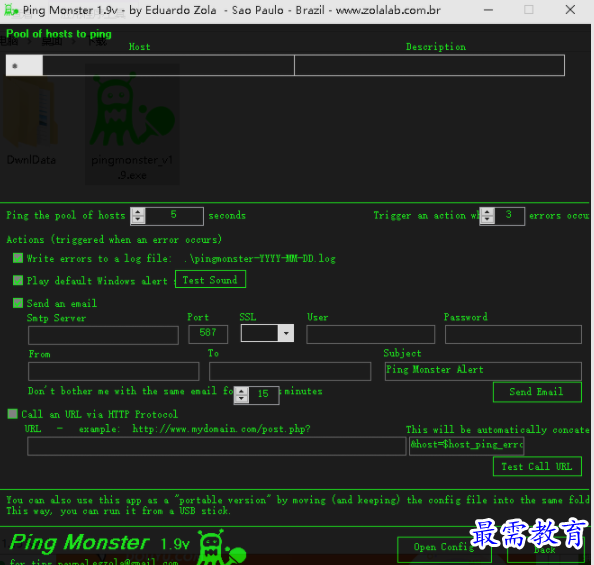The image size is (594, 565).
Task: Toggle Play default Windows alert checkbox
Action: pyautogui.click(x=18, y=280)
